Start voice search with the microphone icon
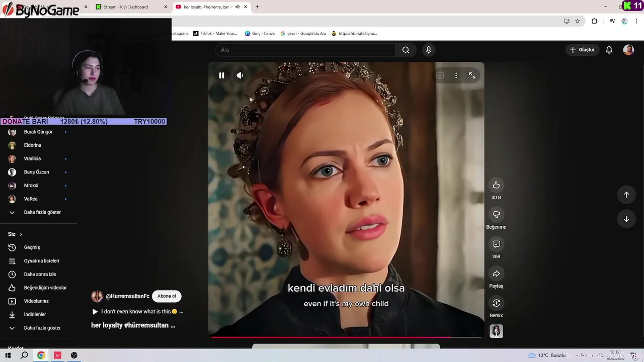The height and width of the screenshot is (362, 644). 429,50
